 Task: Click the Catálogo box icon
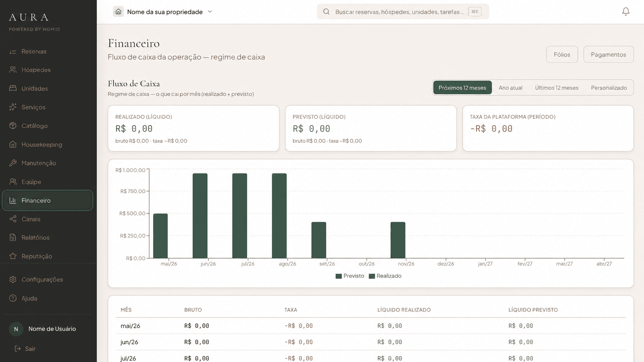13,126
